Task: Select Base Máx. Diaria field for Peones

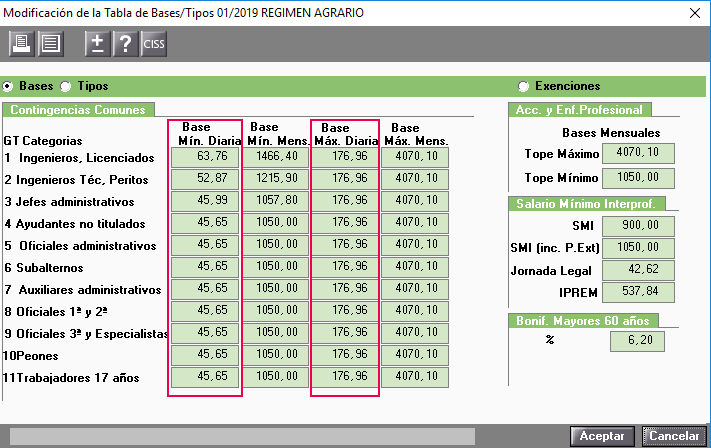Action: coord(345,355)
